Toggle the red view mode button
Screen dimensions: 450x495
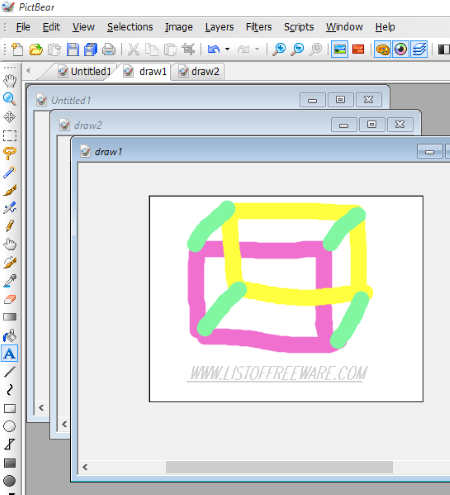[x=358, y=49]
